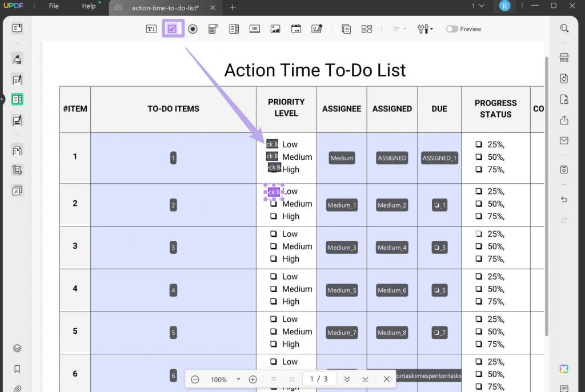The image size is (585, 392).
Task: Open the zoom percentage dropdown
Action: click(x=238, y=379)
